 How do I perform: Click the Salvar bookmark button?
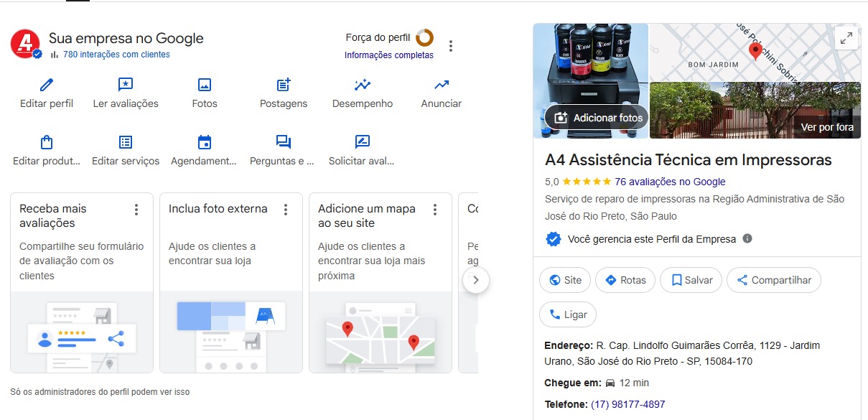click(x=691, y=280)
